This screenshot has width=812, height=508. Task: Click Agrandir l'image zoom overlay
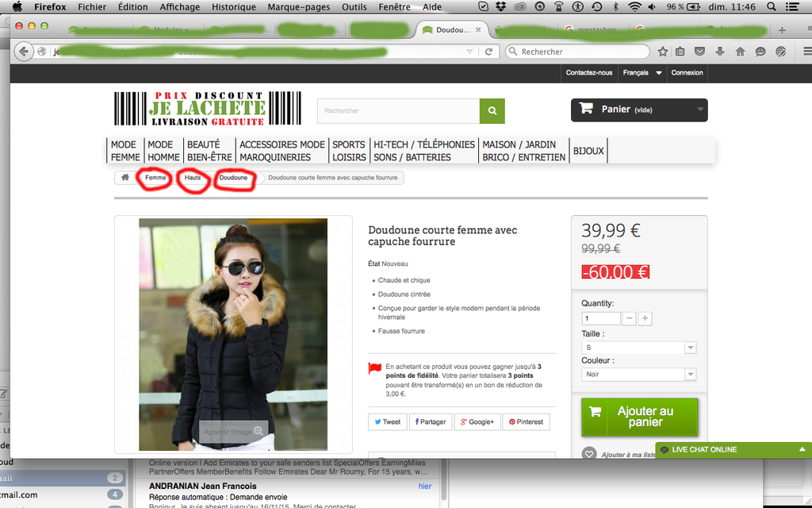point(234,431)
